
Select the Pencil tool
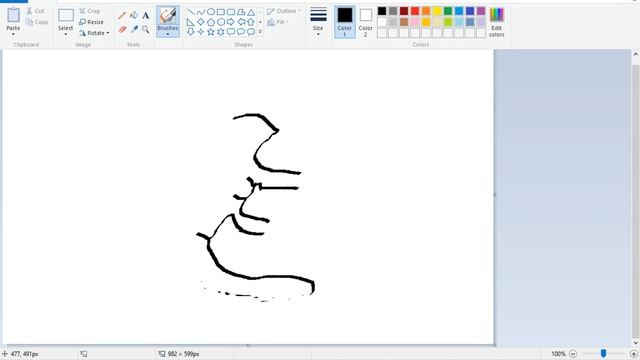(x=122, y=16)
